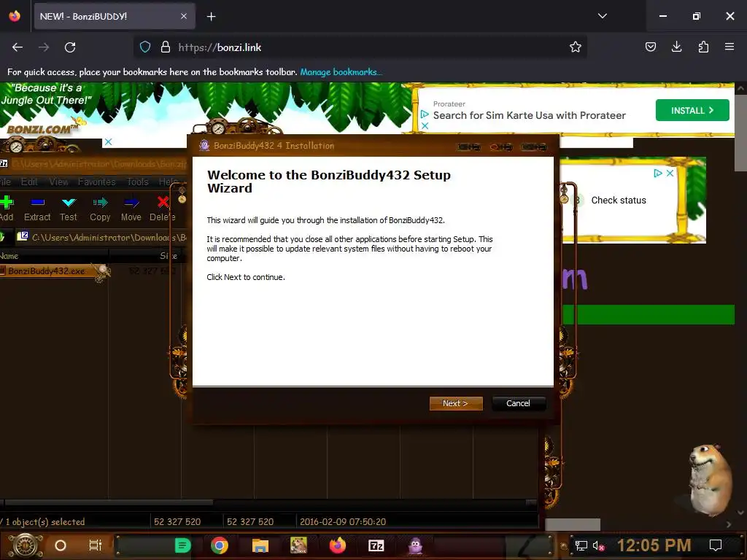This screenshot has height=560, width=747.
Task: Click the Move tool in 7-Zip
Action: coord(131,209)
